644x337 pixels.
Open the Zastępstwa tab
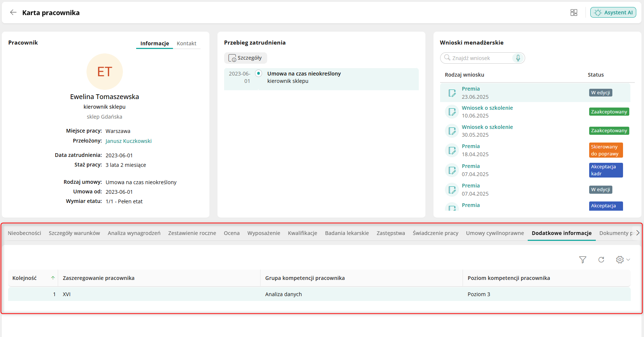(391, 233)
